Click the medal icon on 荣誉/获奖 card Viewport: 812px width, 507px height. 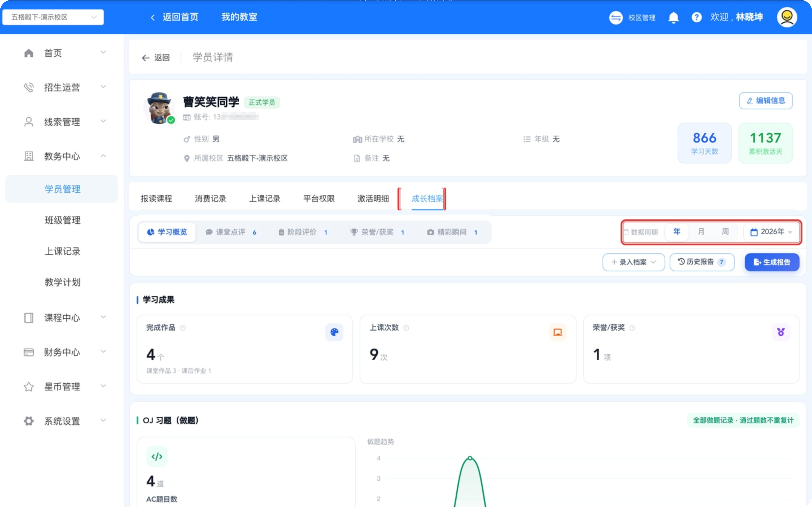pos(781,332)
